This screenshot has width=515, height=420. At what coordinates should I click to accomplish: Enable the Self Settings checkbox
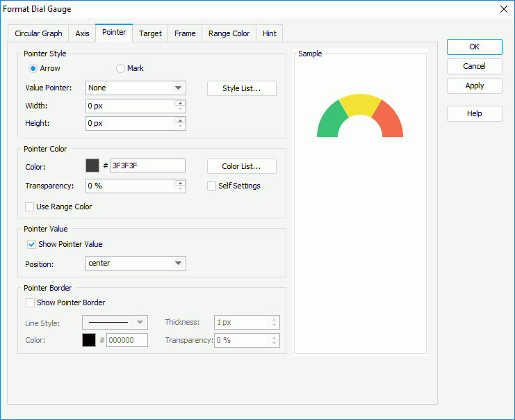212,186
